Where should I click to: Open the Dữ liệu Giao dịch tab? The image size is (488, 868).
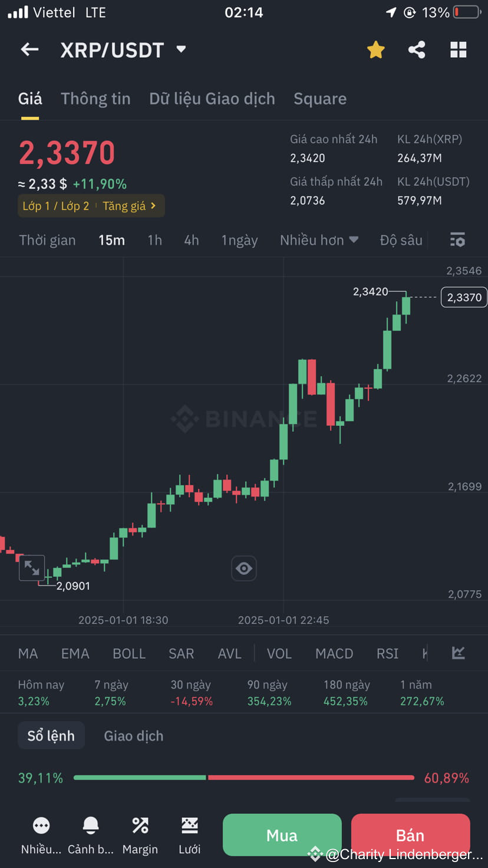click(212, 98)
